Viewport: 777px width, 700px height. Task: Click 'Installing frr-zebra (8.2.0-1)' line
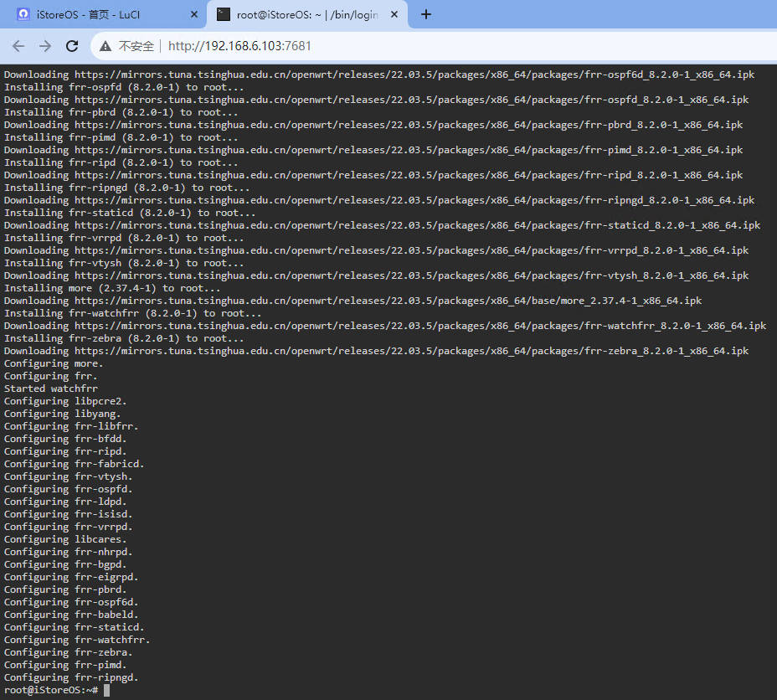(125, 338)
